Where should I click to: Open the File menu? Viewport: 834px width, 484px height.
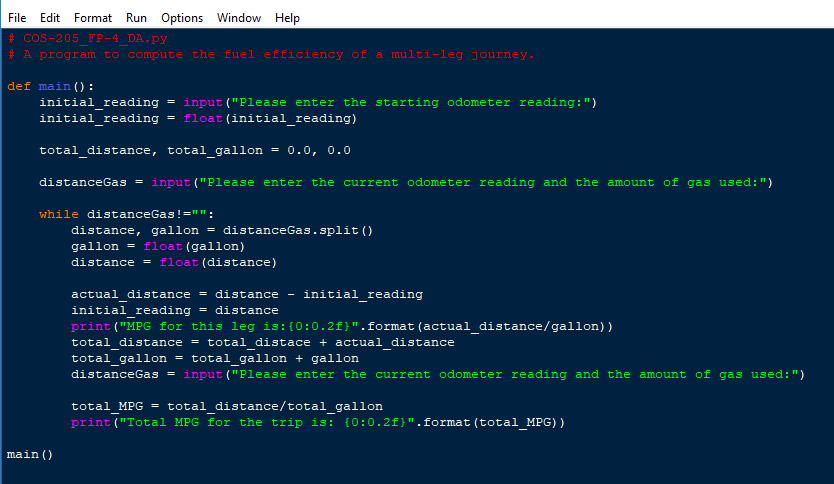[x=17, y=18]
